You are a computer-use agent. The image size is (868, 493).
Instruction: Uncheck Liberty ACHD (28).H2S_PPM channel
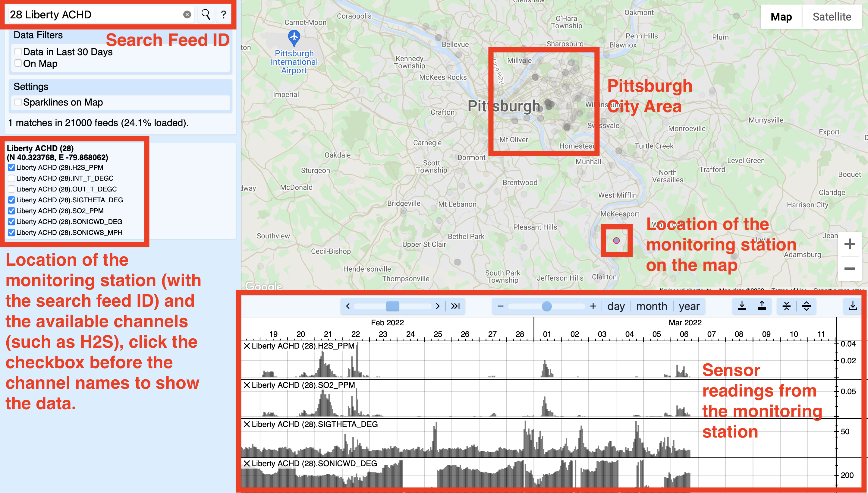tap(11, 167)
